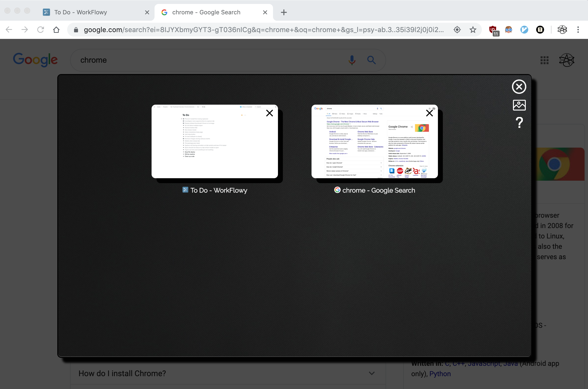The width and height of the screenshot is (588, 389).
Task: Close the chrome - Google Search thumbnail
Action: tap(429, 113)
